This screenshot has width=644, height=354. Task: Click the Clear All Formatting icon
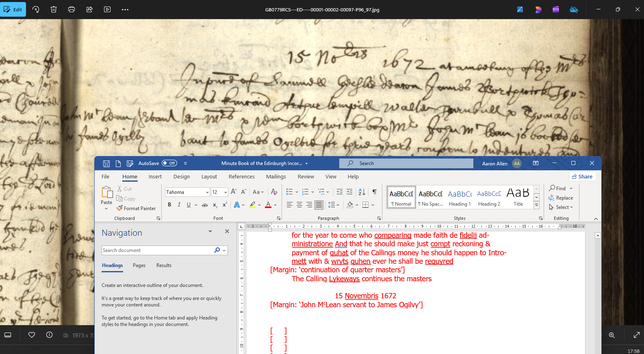click(x=274, y=192)
